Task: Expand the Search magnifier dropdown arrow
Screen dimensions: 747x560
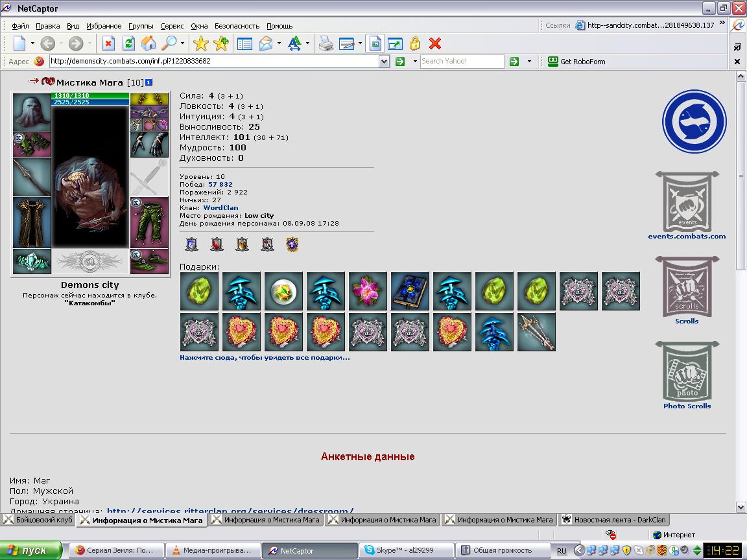Action: [182, 44]
